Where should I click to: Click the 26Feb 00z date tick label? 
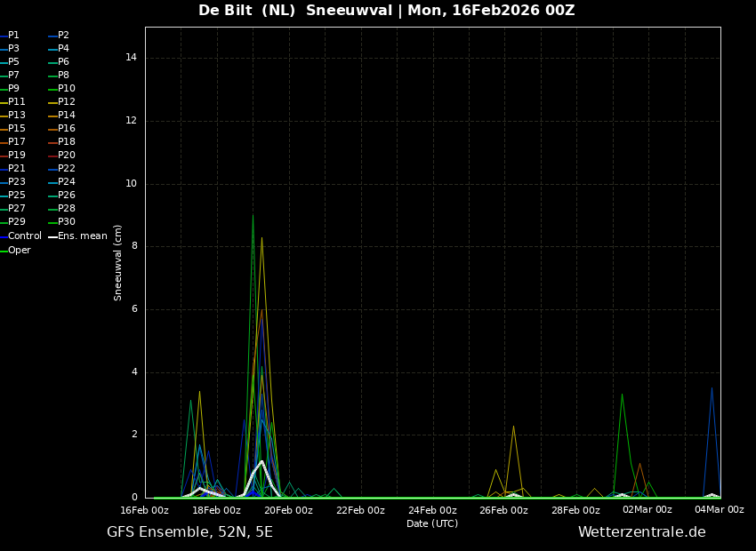[x=503, y=510]
